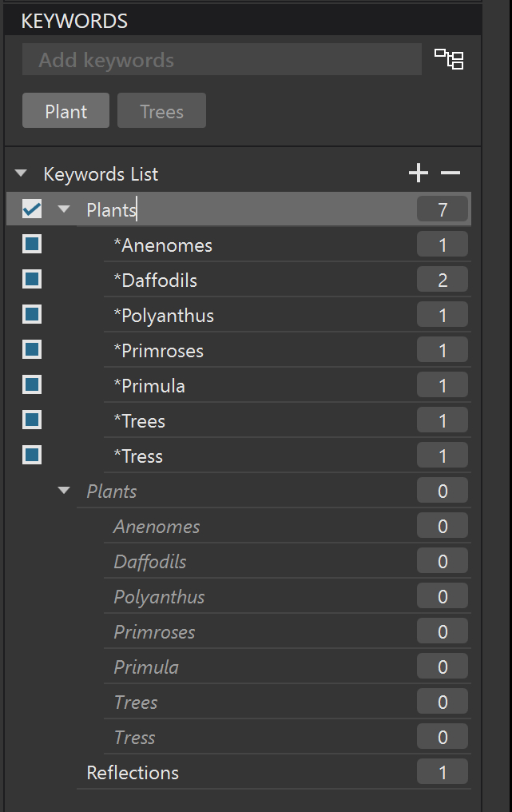The image size is (512, 812).
Task: Select the *Polyanthus keyword entry
Action: (164, 316)
